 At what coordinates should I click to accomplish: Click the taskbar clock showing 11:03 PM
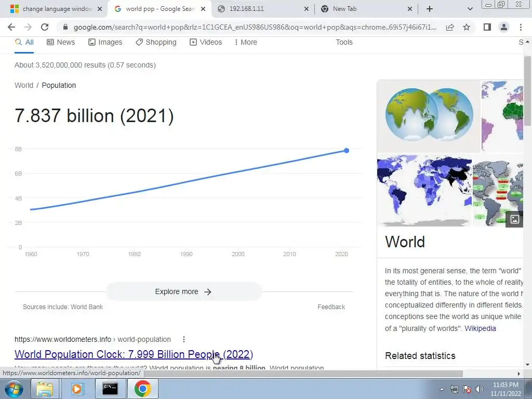tap(505, 389)
